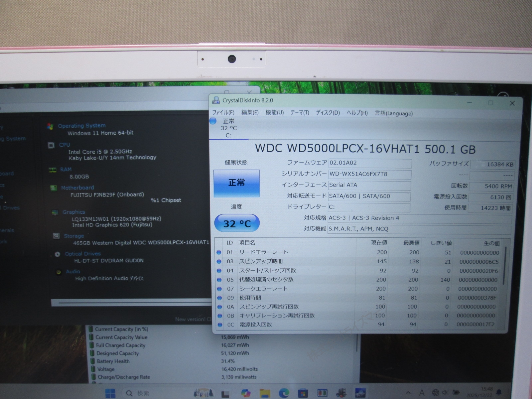Viewport: 532px width, 399px height.
Task: Open the Graphics section link in Speccy
Action: [74, 212]
